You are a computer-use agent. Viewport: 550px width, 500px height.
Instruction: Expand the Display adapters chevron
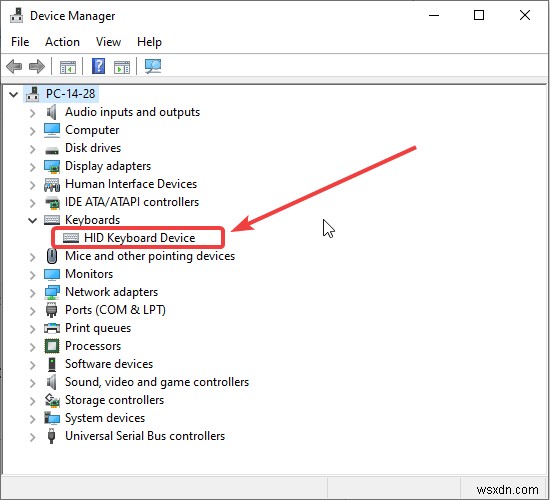pyautogui.click(x=33, y=167)
